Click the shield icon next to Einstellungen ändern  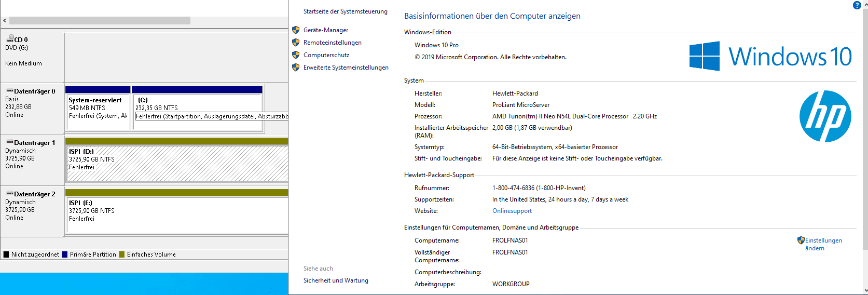[x=801, y=240]
